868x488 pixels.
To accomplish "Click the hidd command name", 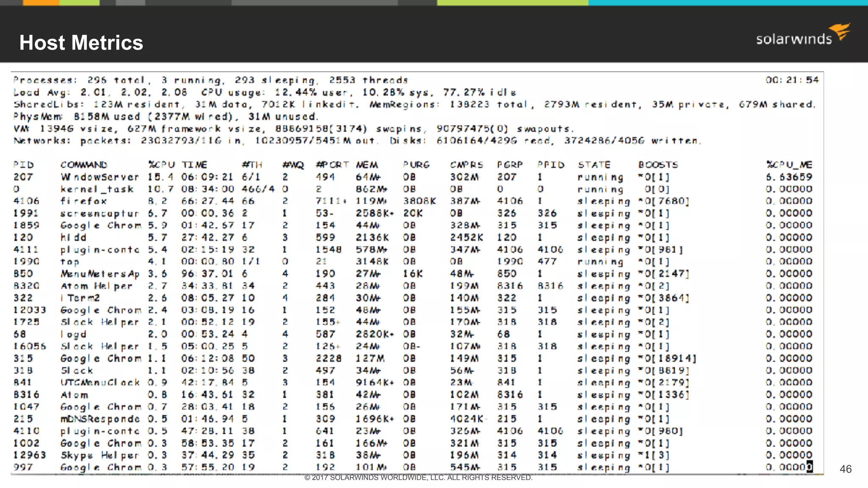I will tap(73, 238).
